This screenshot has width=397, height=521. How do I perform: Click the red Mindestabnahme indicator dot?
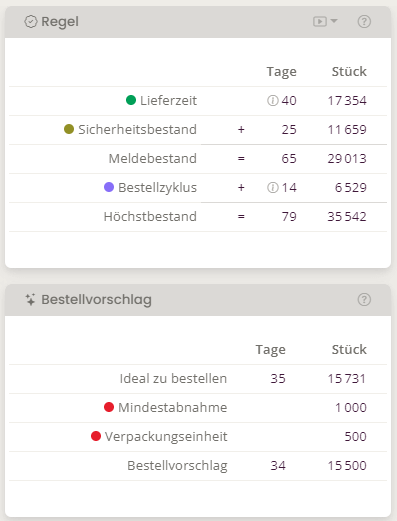[x=109, y=407]
